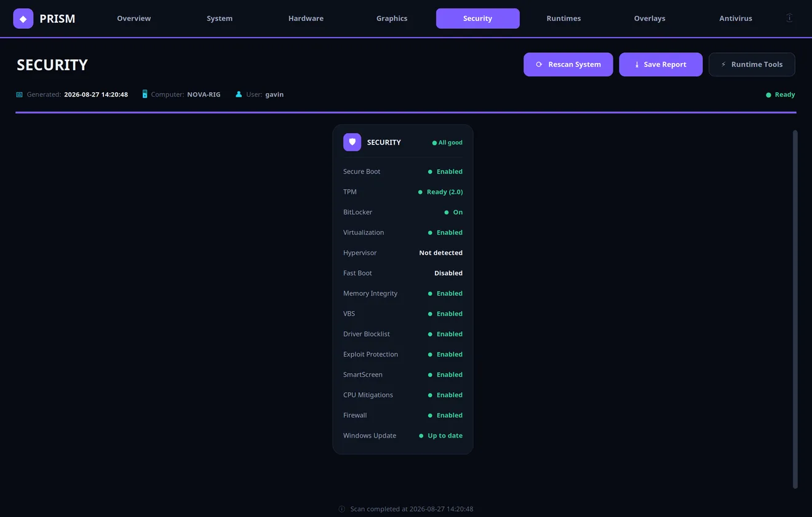Click the SmartScreen row label
The height and width of the screenshot is (517, 812).
[x=363, y=375]
